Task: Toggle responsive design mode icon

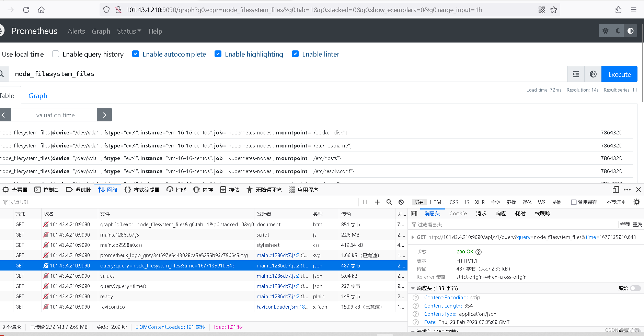Action: click(x=616, y=190)
